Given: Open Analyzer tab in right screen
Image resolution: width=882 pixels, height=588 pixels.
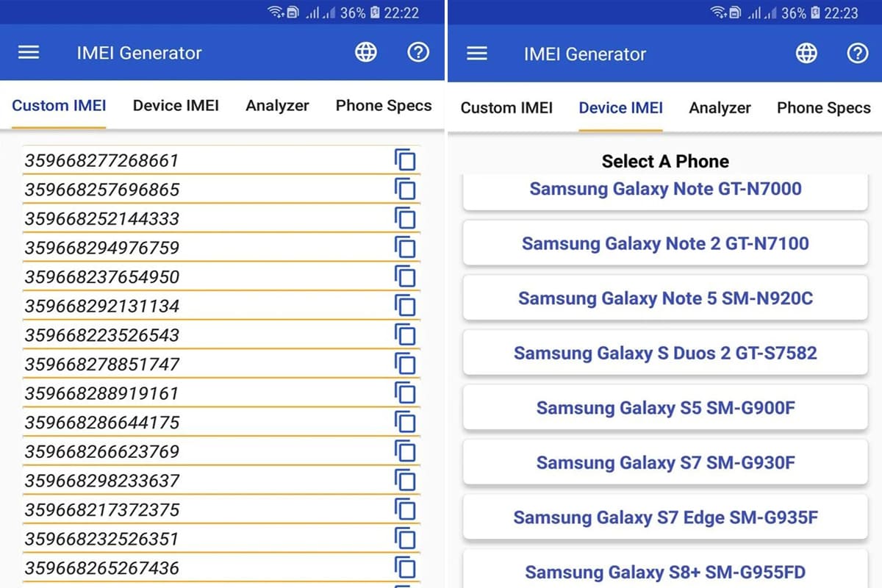Looking at the screenshot, I should pos(720,107).
